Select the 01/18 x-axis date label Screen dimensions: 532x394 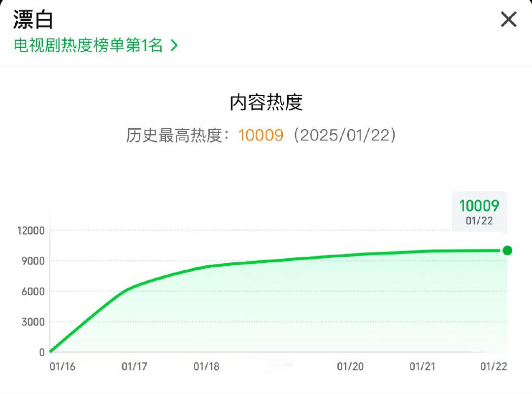coord(206,366)
